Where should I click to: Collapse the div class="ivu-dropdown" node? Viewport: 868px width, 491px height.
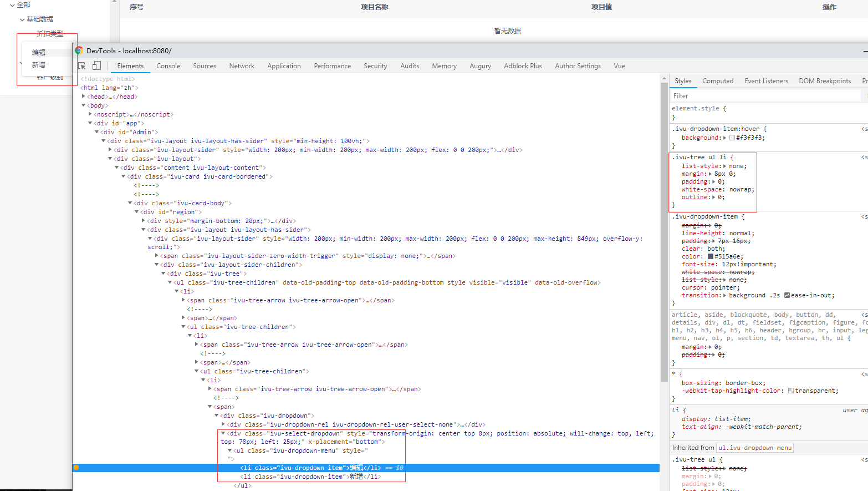tap(217, 415)
